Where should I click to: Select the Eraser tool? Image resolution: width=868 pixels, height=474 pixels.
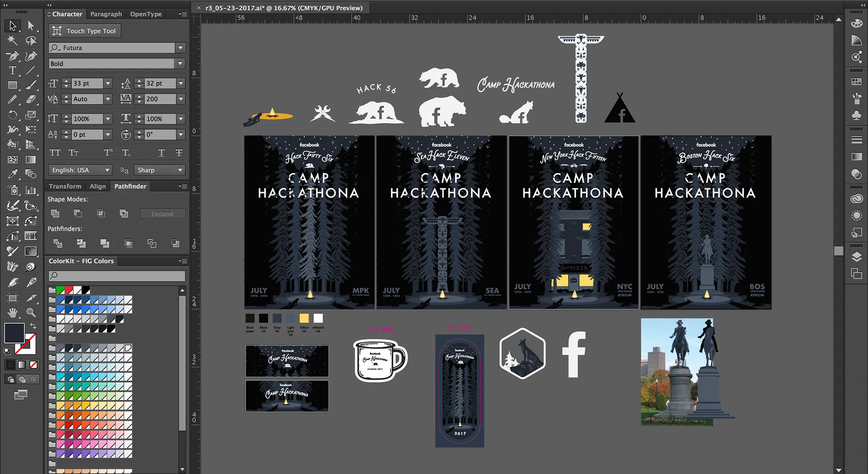[x=31, y=99]
